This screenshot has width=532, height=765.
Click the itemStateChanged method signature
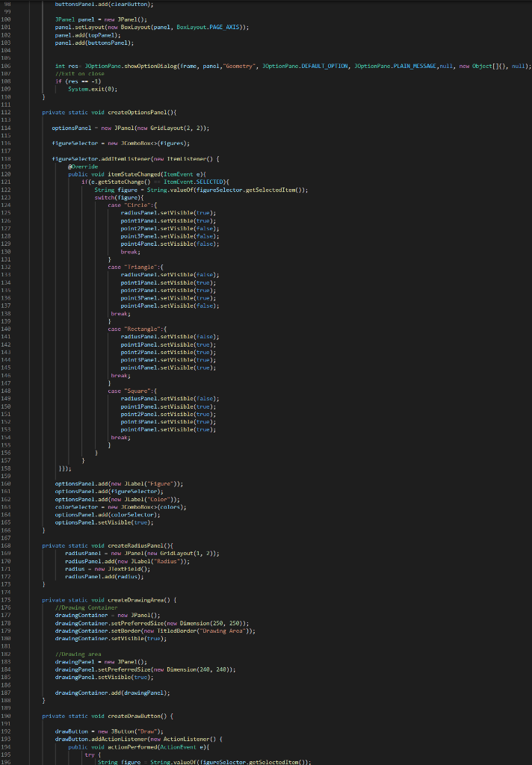tap(137, 174)
